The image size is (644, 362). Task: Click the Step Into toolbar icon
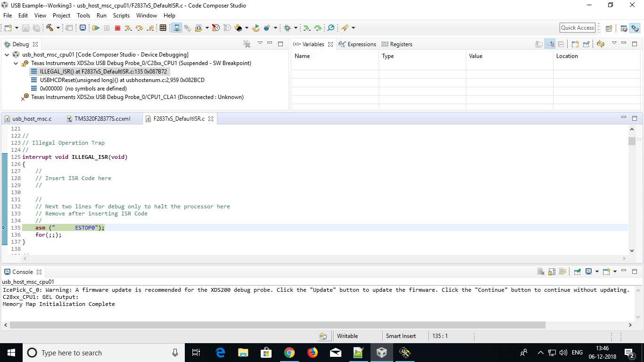128,28
